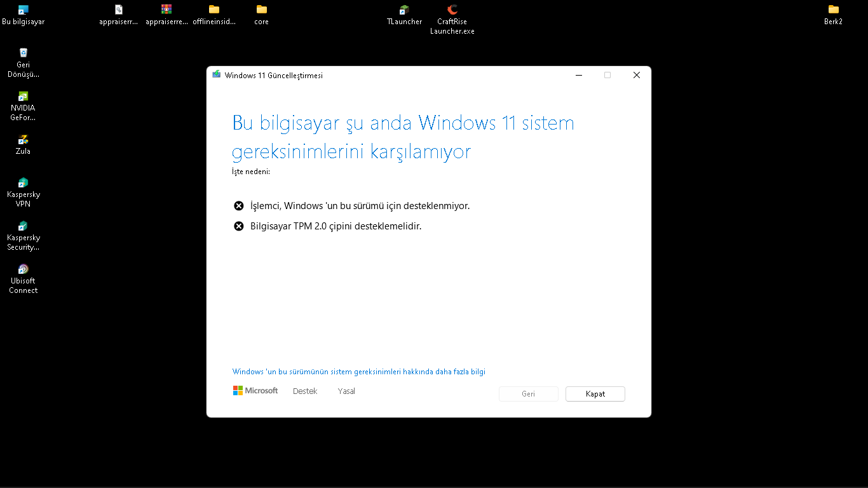
Task: Click the 'İşte nedeni:' label
Action: [251, 172]
